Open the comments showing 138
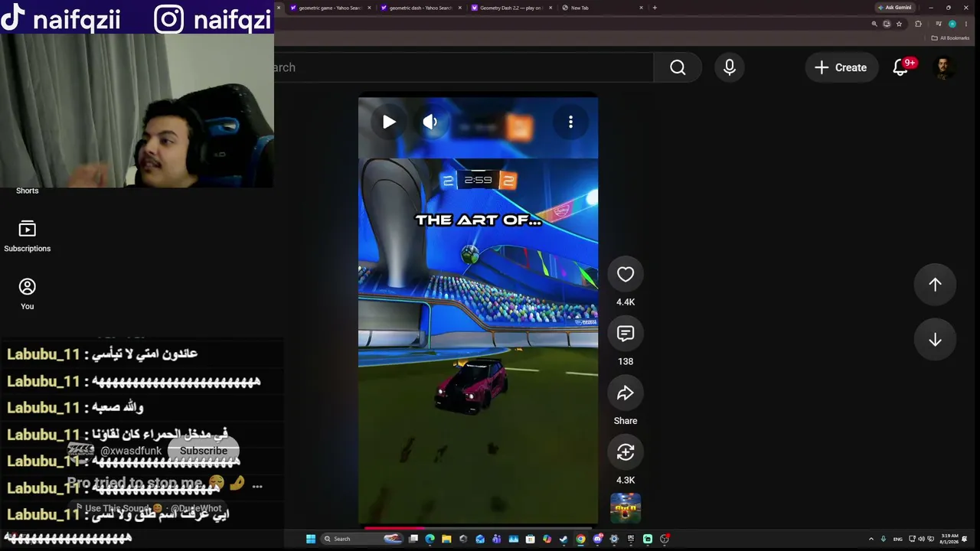 pos(626,334)
